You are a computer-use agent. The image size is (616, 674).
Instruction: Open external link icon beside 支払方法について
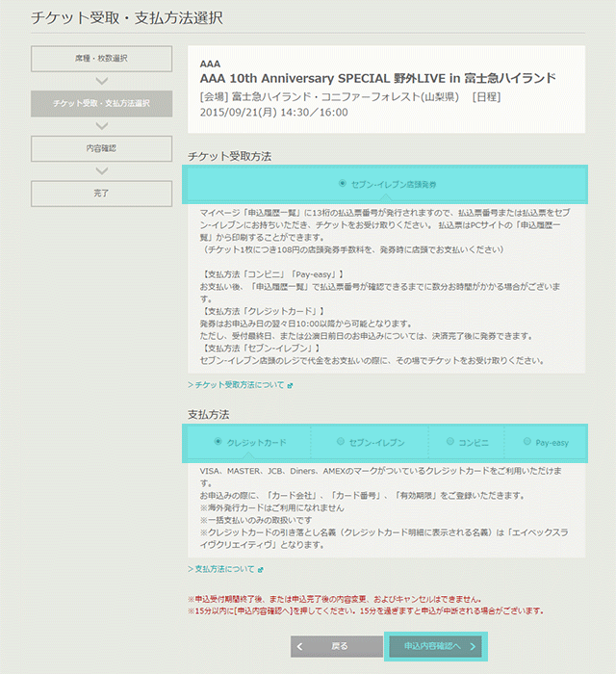(260, 569)
